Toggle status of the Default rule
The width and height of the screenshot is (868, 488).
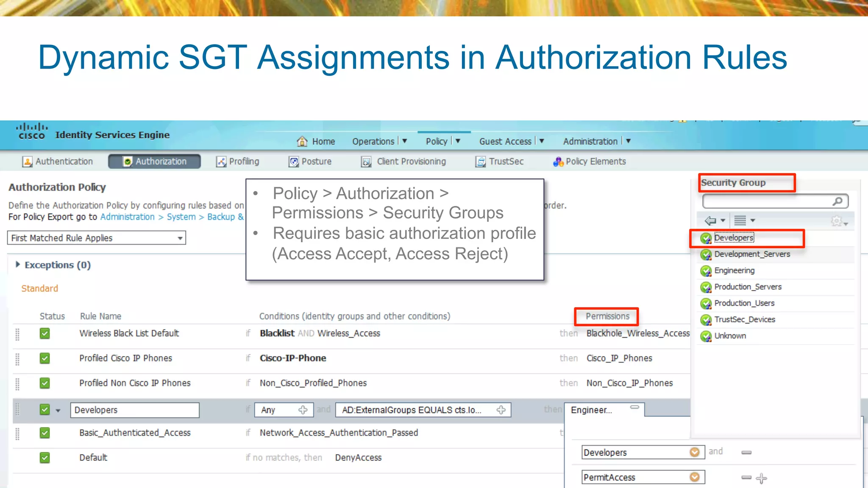click(45, 458)
